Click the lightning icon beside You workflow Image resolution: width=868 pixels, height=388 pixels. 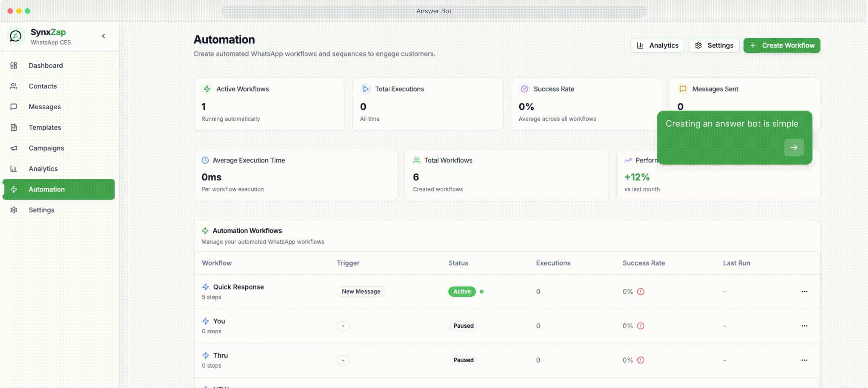point(206,321)
